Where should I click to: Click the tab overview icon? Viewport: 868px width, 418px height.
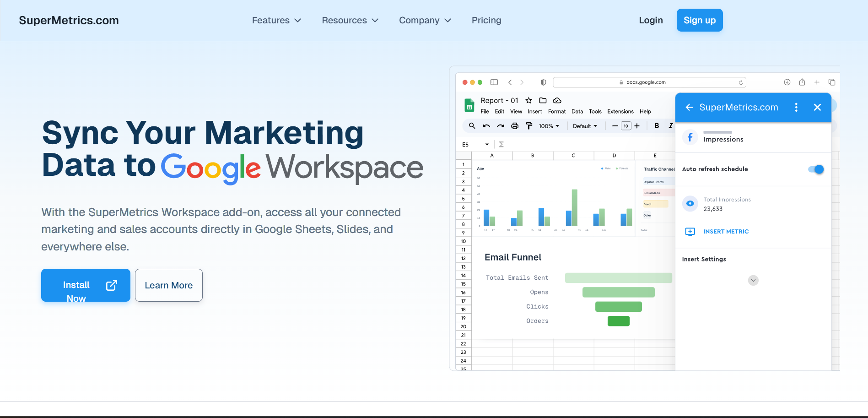[x=832, y=82]
